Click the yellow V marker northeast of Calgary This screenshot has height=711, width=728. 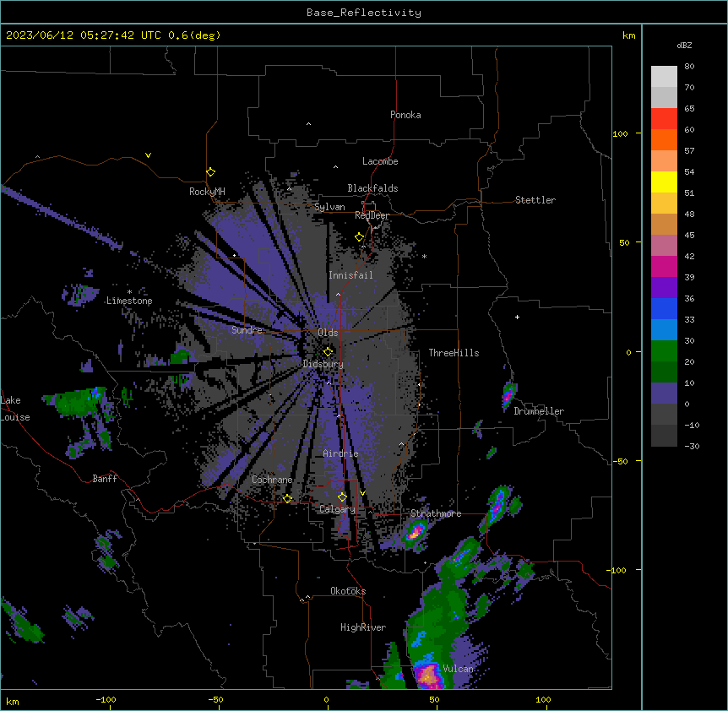362,493
